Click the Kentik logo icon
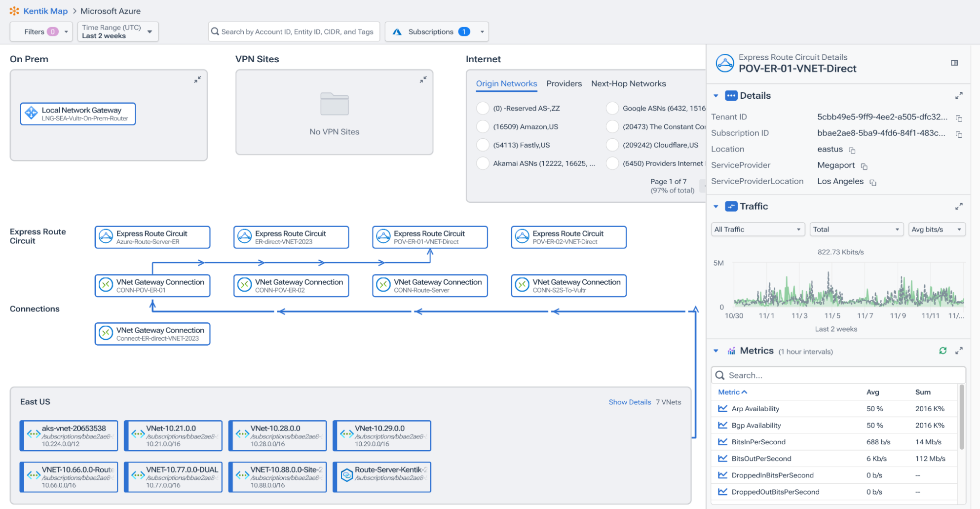 click(x=14, y=11)
